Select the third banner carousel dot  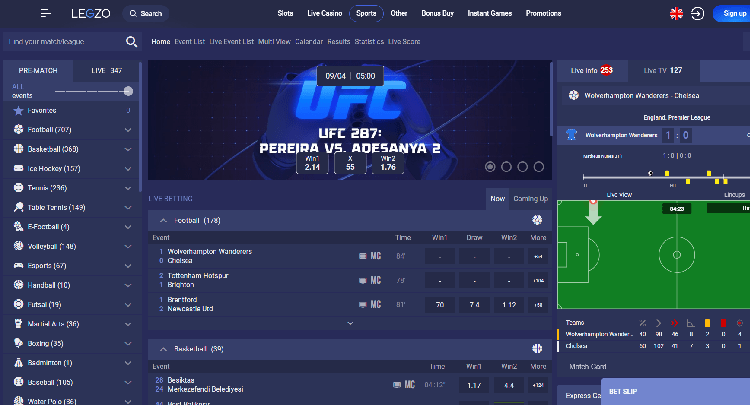click(523, 166)
